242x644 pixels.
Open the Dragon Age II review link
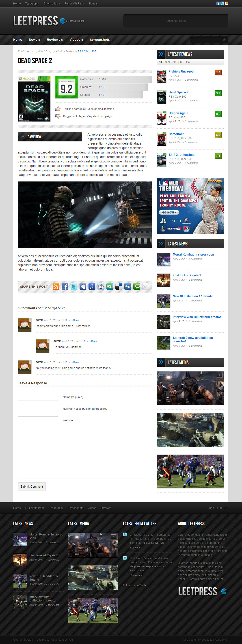click(178, 113)
